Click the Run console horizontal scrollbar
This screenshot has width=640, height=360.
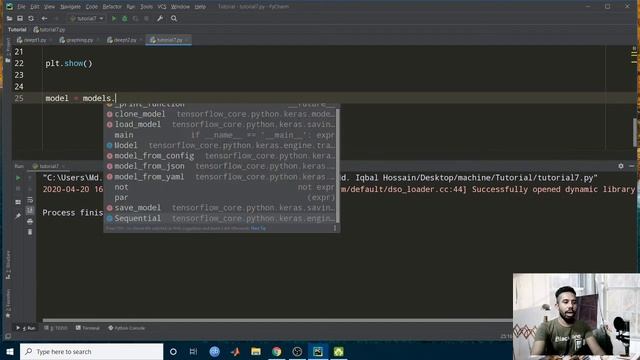(x=278, y=320)
